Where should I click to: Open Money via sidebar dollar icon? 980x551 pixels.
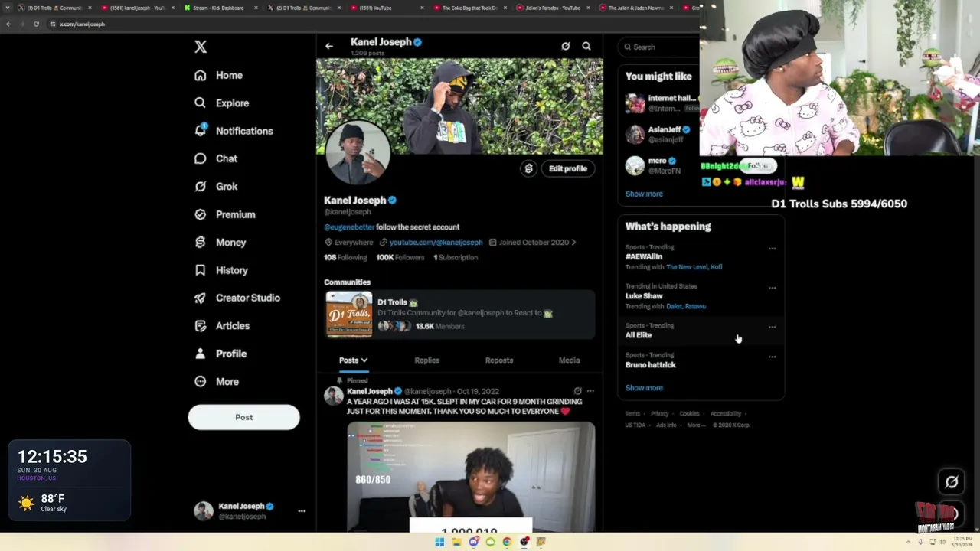point(201,242)
